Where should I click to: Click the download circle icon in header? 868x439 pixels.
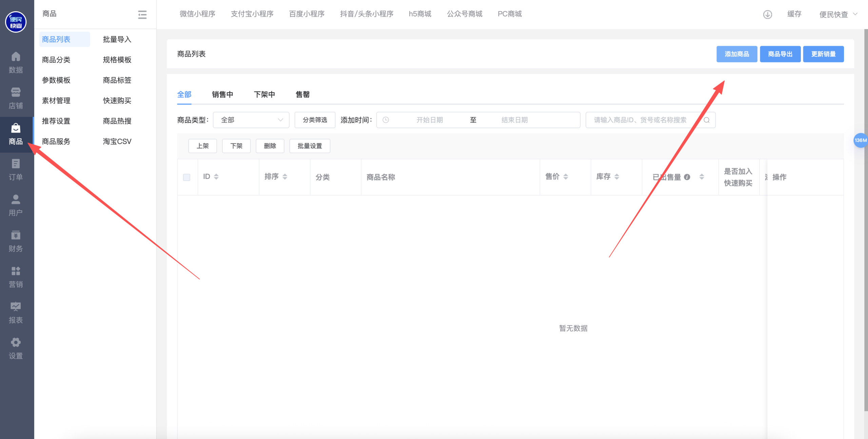(767, 14)
